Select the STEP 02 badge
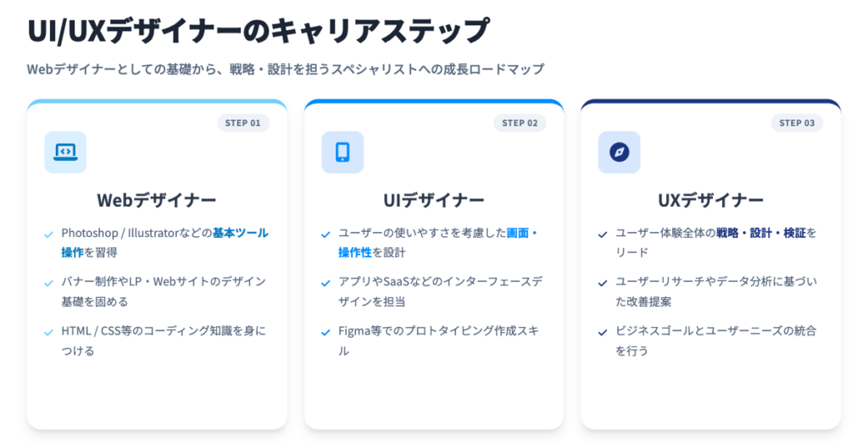 pyautogui.click(x=520, y=123)
